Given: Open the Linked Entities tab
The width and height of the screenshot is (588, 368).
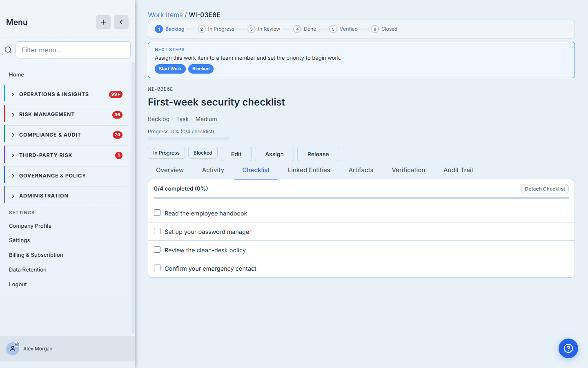Looking at the screenshot, I should tap(309, 170).
